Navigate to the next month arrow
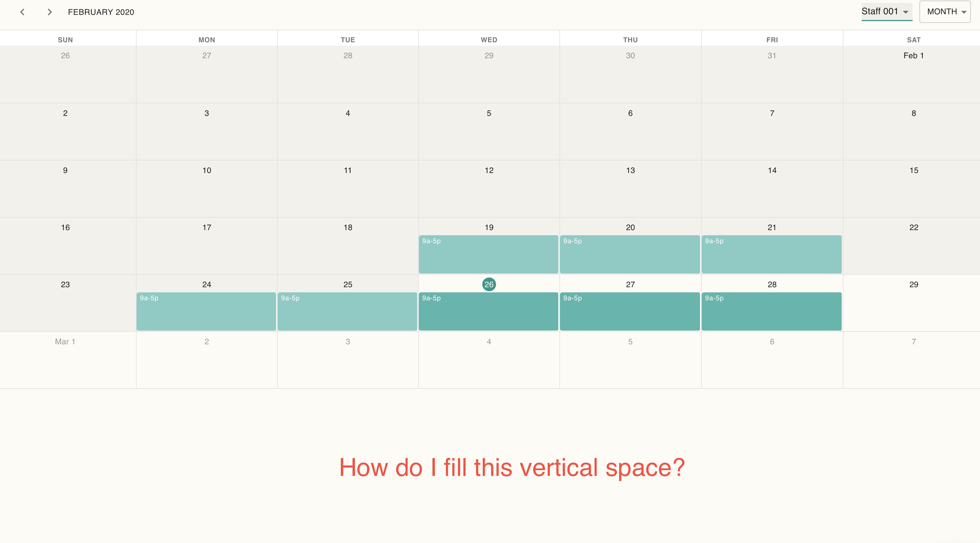Viewport: 980px width, 543px height. (x=49, y=12)
